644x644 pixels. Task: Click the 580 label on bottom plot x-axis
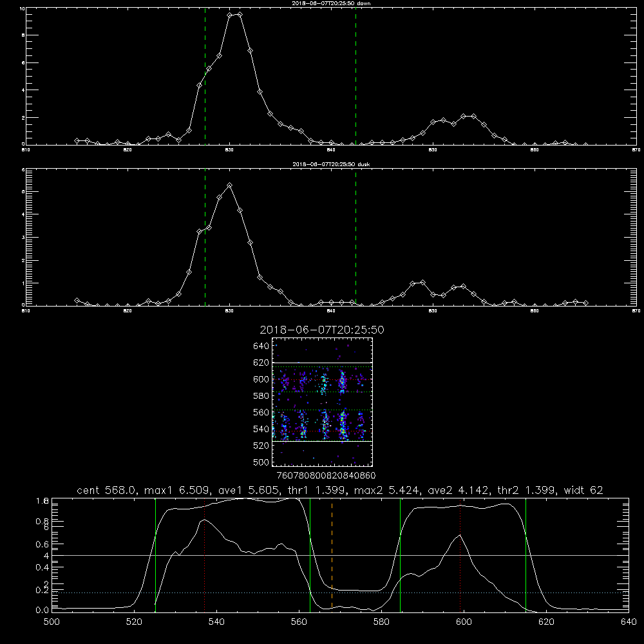click(x=381, y=622)
